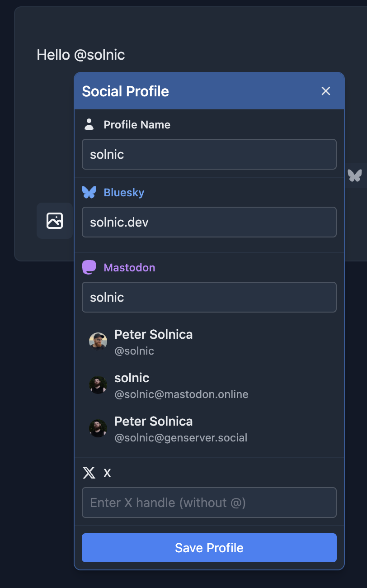Save the profile

pos(209,548)
